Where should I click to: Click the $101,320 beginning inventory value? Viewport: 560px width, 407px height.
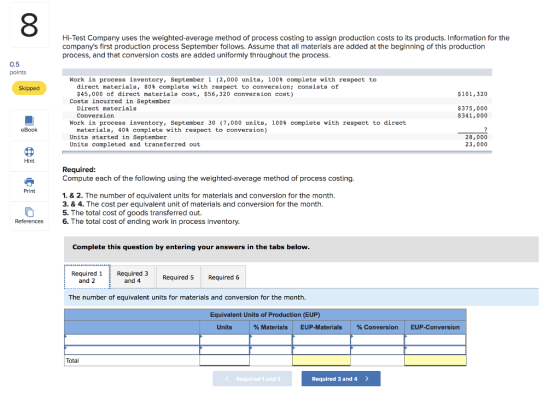[472, 94]
